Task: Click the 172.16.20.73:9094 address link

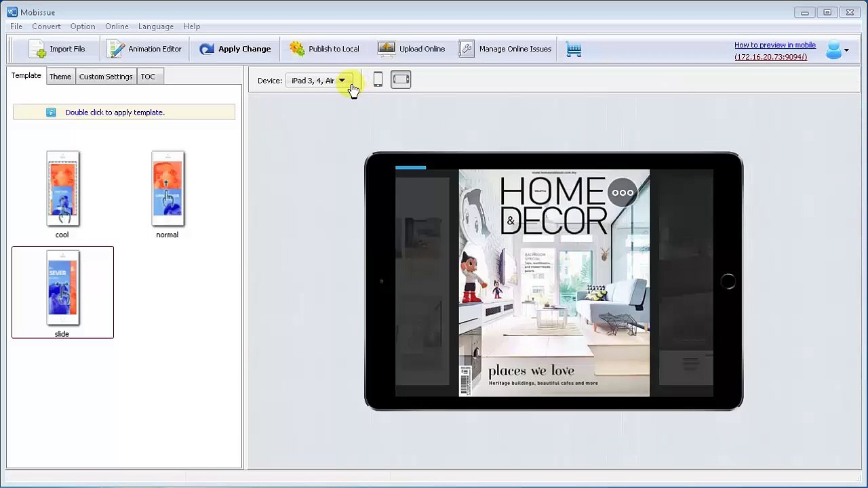Action: [770, 57]
